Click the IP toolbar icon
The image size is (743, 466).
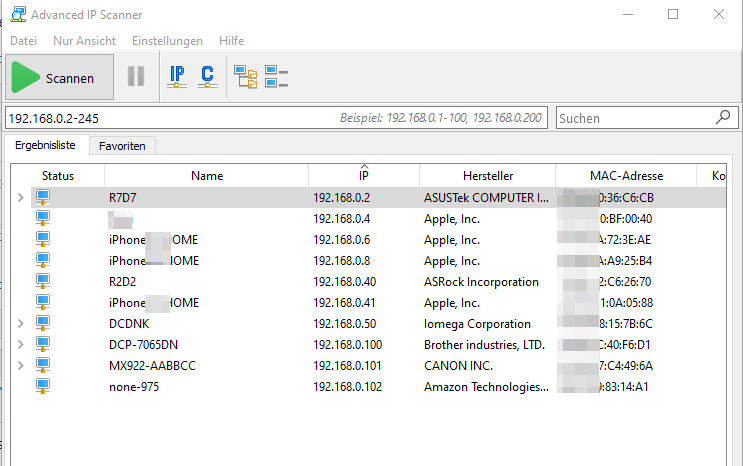pyautogui.click(x=177, y=76)
